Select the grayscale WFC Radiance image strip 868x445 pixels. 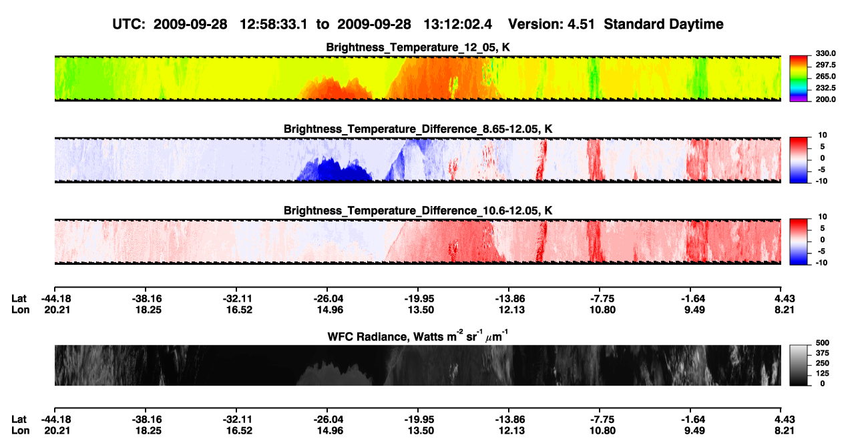click(417, 366)
